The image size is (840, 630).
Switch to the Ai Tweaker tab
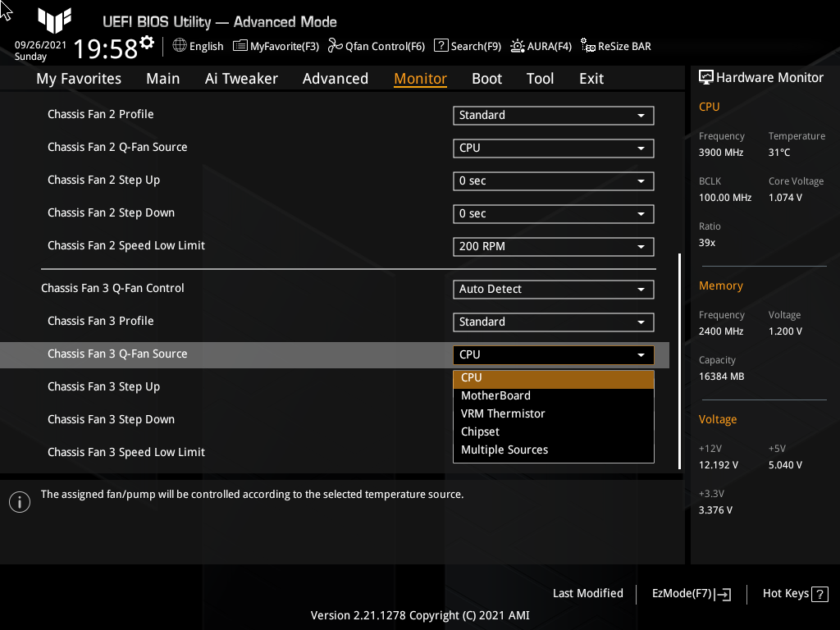click(x=241, y=78)
